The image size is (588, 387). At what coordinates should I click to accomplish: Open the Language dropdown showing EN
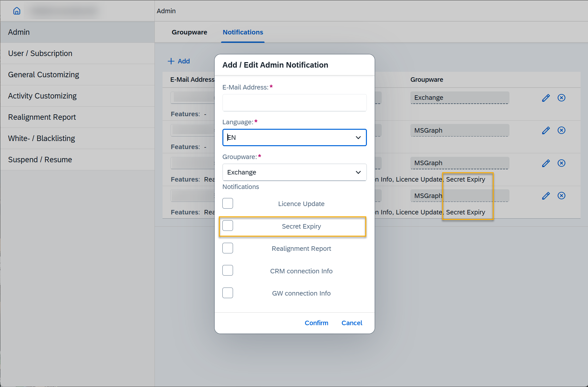[294, 137]
